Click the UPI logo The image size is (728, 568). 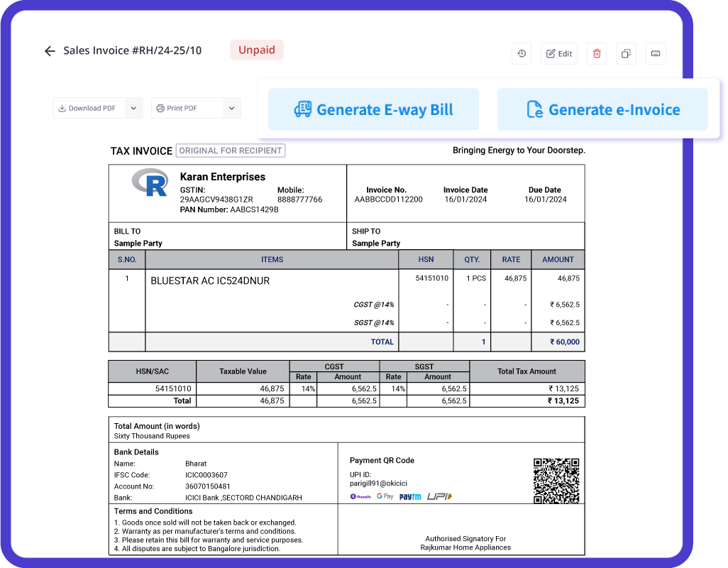439,496
